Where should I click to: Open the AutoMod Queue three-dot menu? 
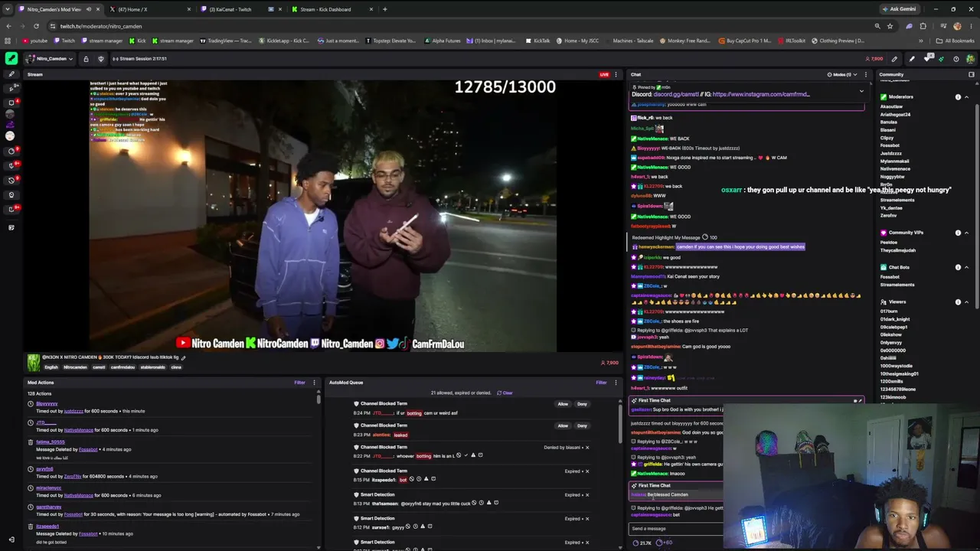[616, 382]
